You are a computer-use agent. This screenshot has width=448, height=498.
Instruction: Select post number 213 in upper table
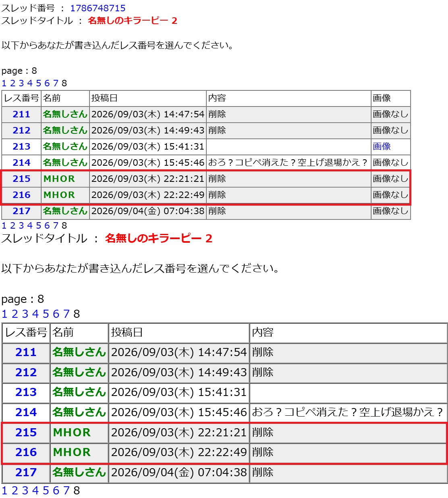coord(21,146)
